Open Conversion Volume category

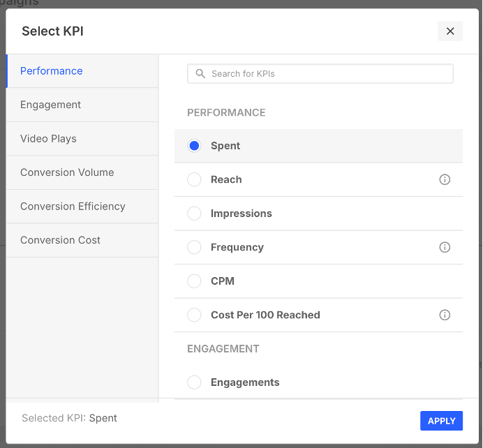coord(82,173)
